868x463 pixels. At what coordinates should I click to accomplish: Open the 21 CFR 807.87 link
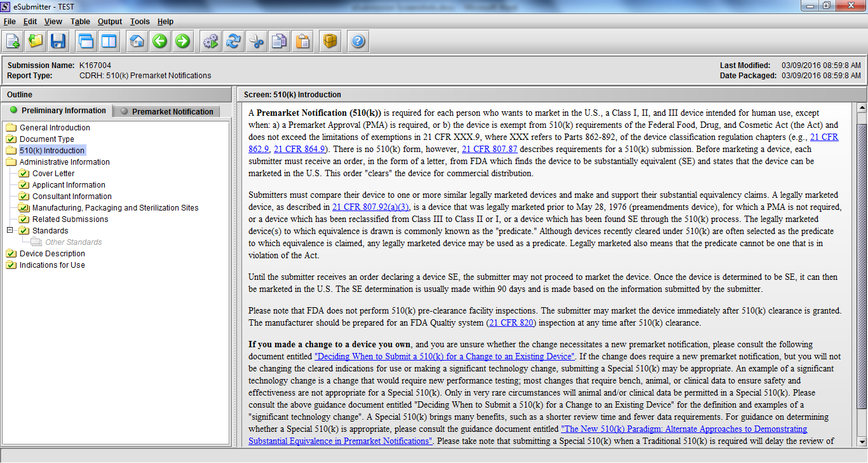(x=489, y=149)
